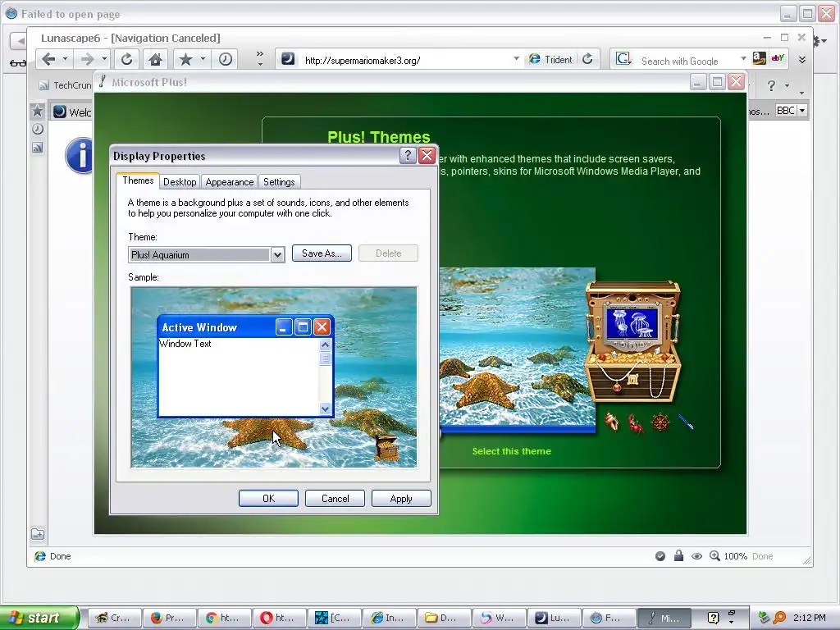Click the blue swordfish pointer icon

coord(686,422)
